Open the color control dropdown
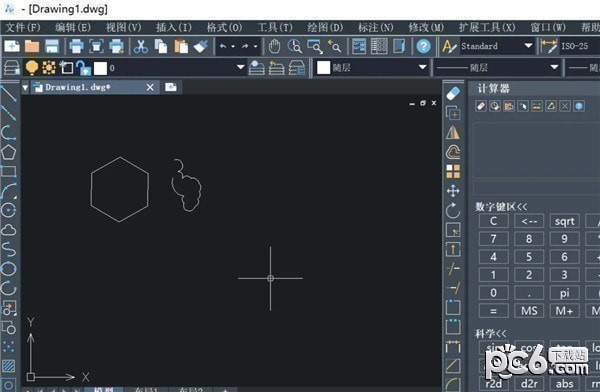The width and height of the screenshot is (600, 392). click(x=422, y=67)
